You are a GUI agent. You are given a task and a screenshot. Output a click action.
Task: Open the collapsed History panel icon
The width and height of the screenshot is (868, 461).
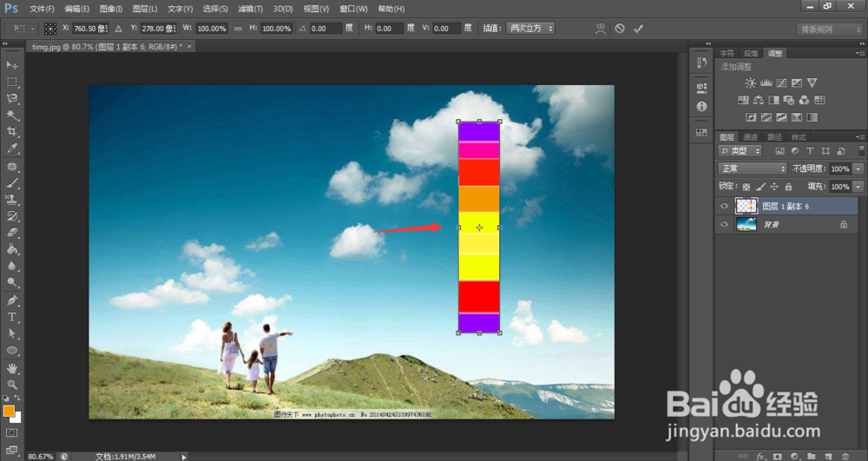click(701, 63)
